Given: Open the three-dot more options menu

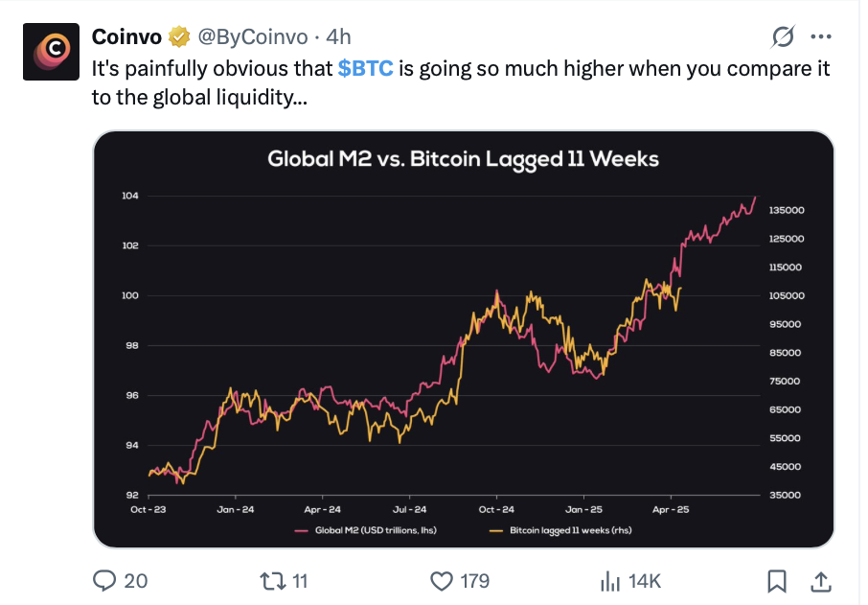Looking at the screenshot, I should coord(821,37).
